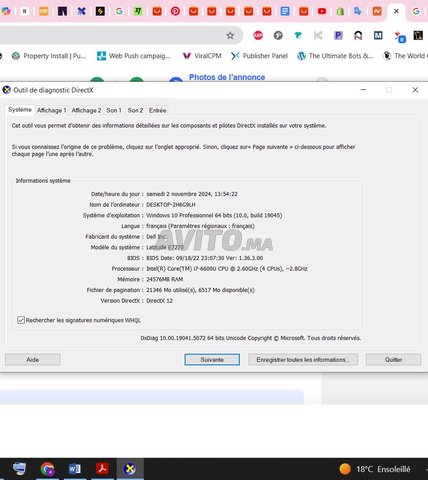Screen dimensions: 428x480
Task: Open the computer icon in the taskbar
Action: pyautogui.click(x=19, y=469)
